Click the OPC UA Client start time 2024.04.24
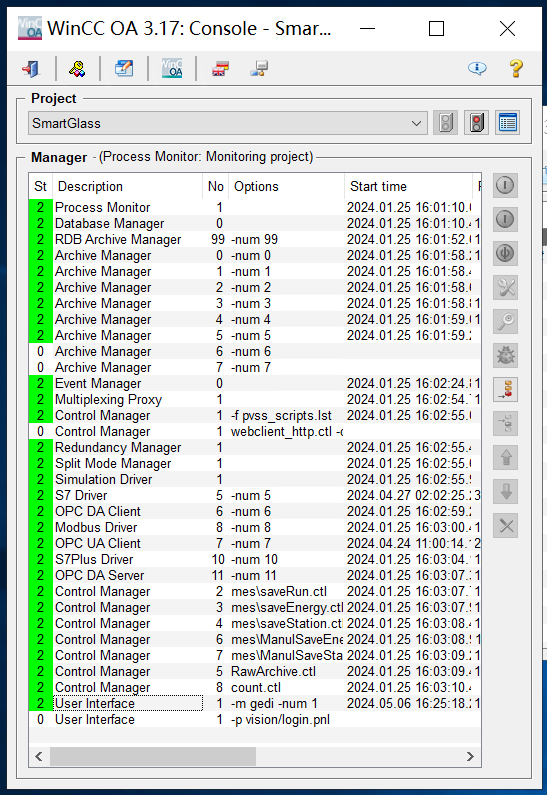 tap(409, 544)
